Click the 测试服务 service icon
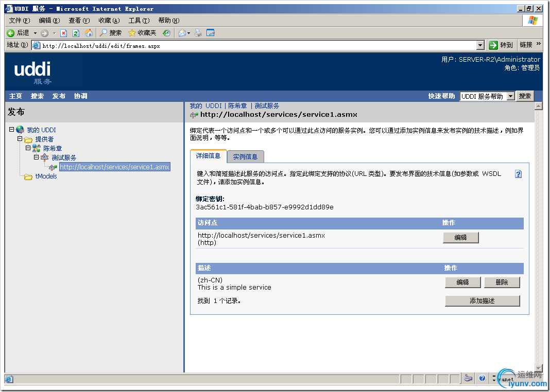Screen dimensions: 550x392 [x=45, y=157]
